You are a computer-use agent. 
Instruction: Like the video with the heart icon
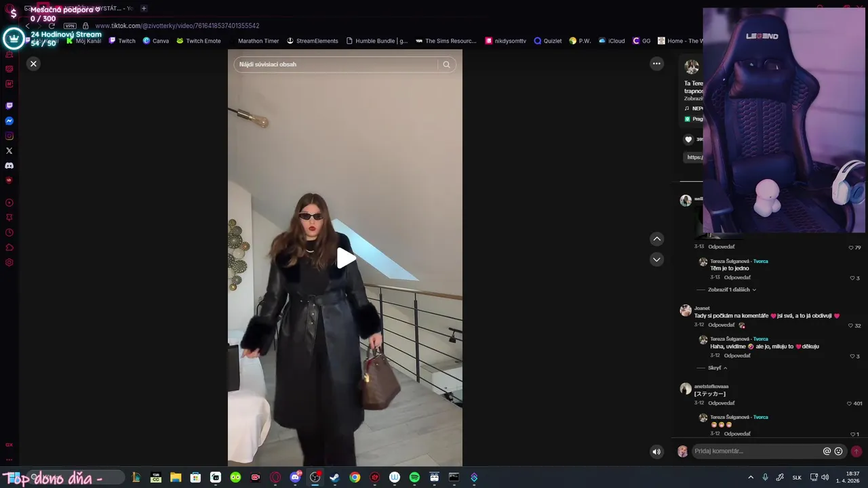688,139
